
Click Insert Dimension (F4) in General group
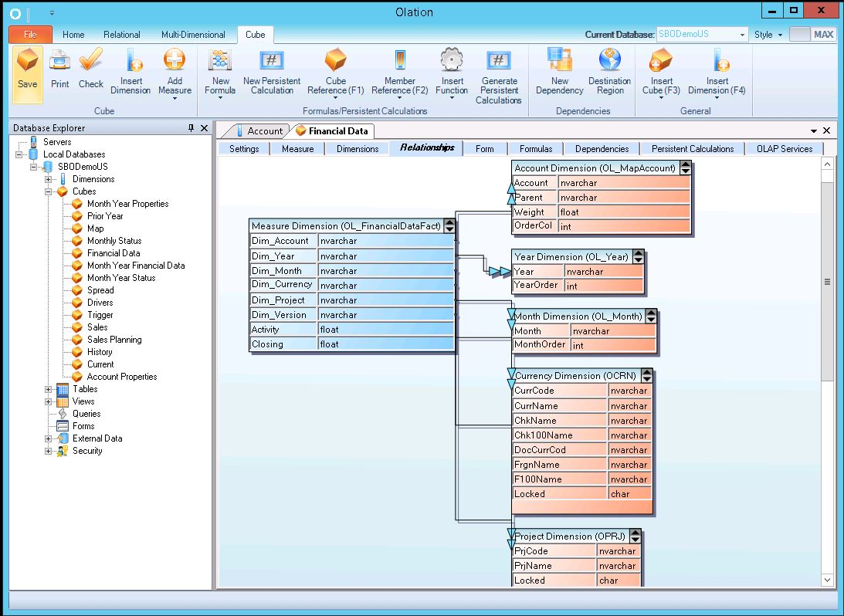(717, 73)
